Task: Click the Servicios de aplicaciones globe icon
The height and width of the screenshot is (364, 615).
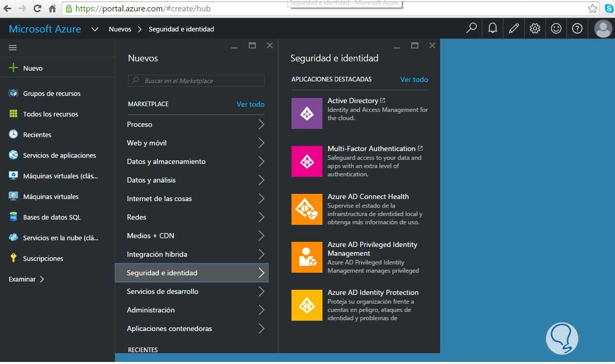Action: tap(13, 155)
